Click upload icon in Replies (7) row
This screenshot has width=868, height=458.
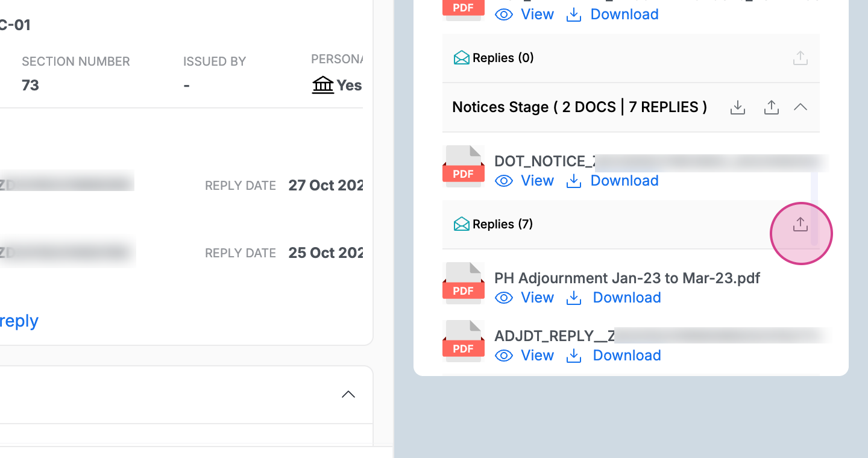pos(800,225)
